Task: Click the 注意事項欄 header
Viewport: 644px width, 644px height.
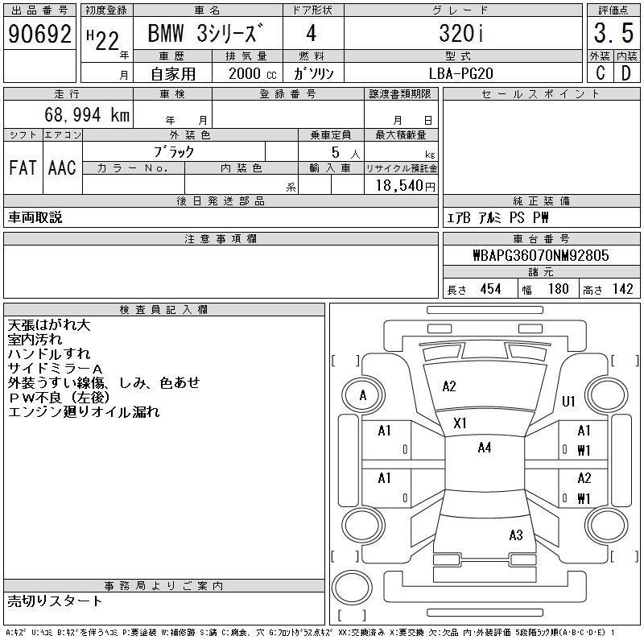Action: pyautogui.click(x=221, y=238)
